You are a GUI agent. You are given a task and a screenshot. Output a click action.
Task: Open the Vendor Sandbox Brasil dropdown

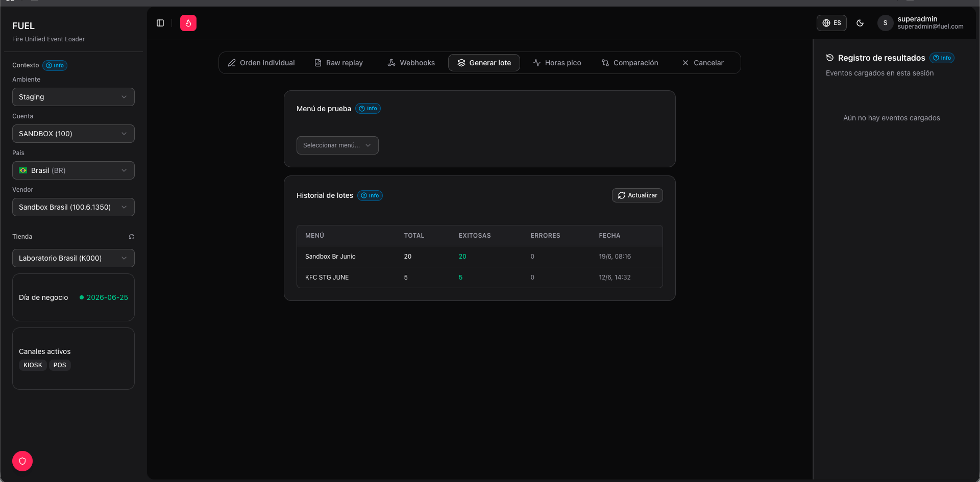73,207
